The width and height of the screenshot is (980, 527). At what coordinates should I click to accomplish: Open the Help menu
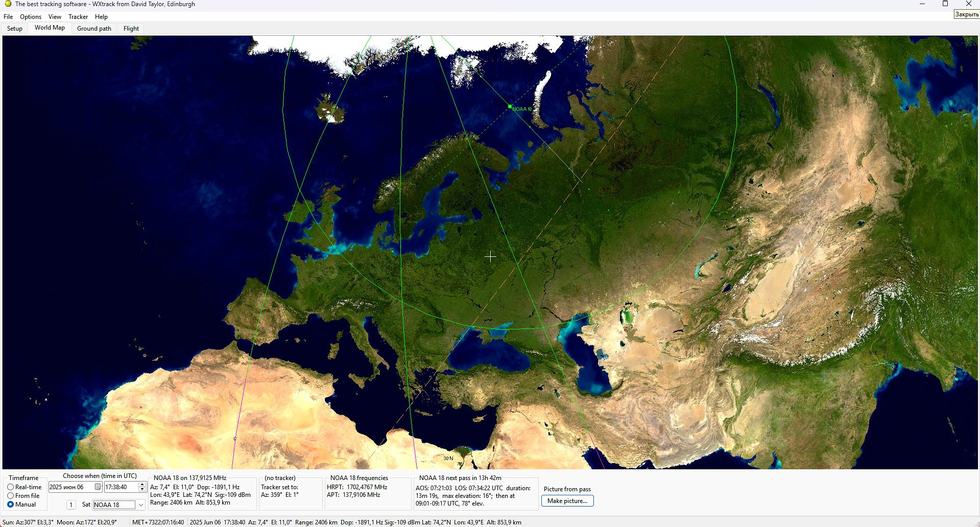[101, 17]
